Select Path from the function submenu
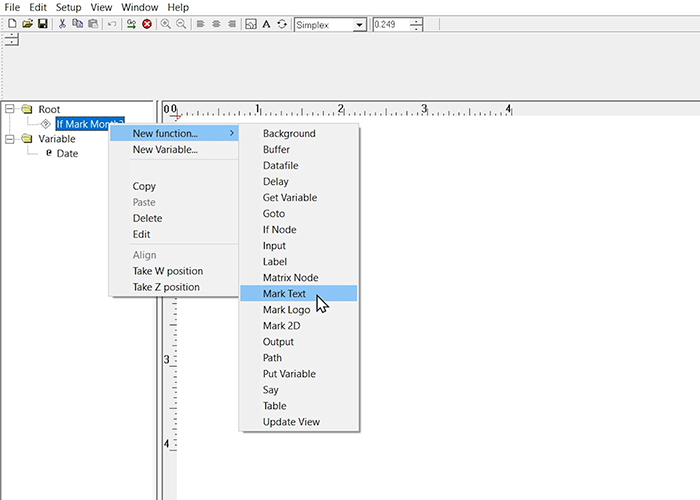The width and height of the screenshot is (700, 500). pyautogui.click(x=299, y=358)
